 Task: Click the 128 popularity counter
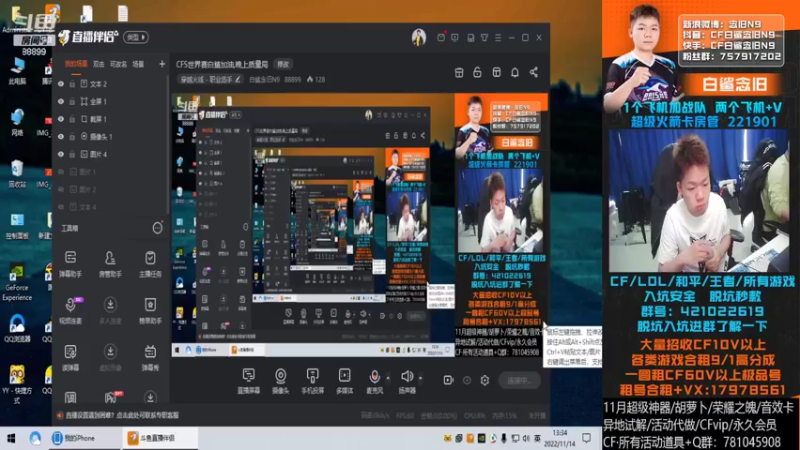click(x=316, y=80)
